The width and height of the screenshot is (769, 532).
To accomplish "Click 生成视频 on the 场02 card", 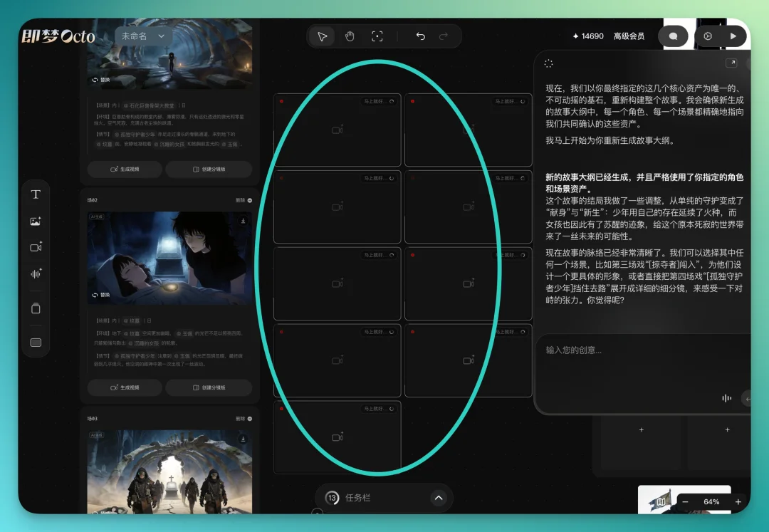I will pyautogui.click(x=127, y=387).
